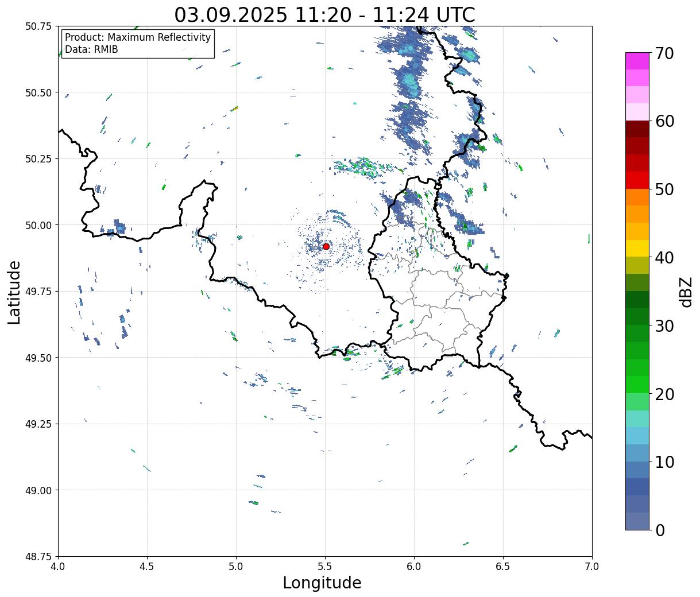Screen dimensions: 700x597
Task: Click the light blue swatch above 10
Action: (637, 436)
